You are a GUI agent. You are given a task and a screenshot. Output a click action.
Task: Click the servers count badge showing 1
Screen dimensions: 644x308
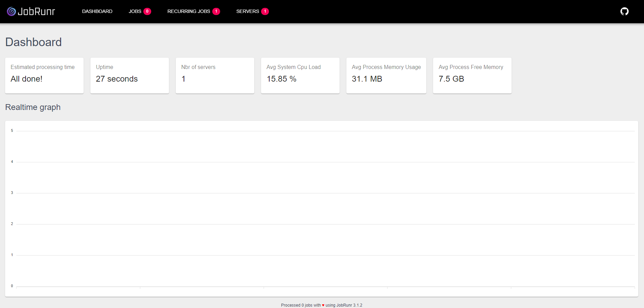265,11
